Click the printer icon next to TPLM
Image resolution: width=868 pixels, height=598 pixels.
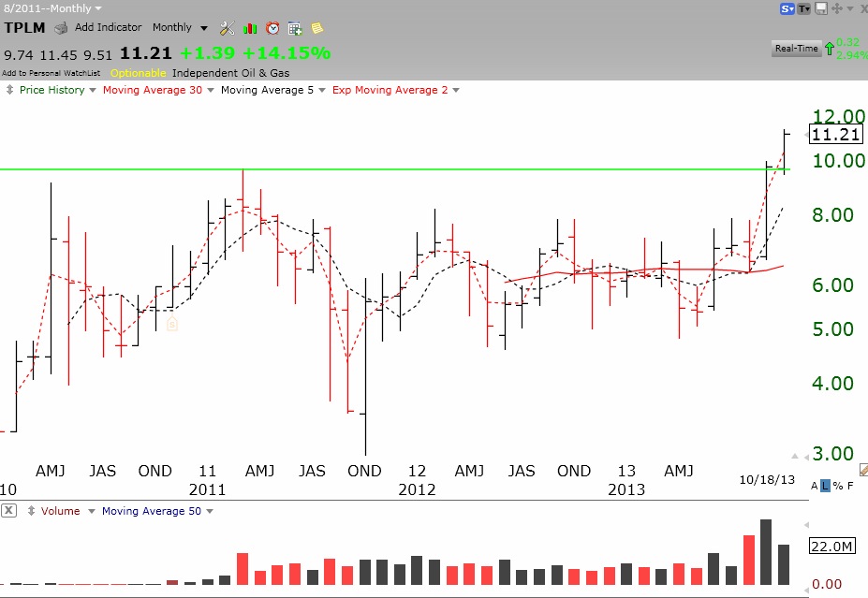pyautogui.click(x=61, y=28)
